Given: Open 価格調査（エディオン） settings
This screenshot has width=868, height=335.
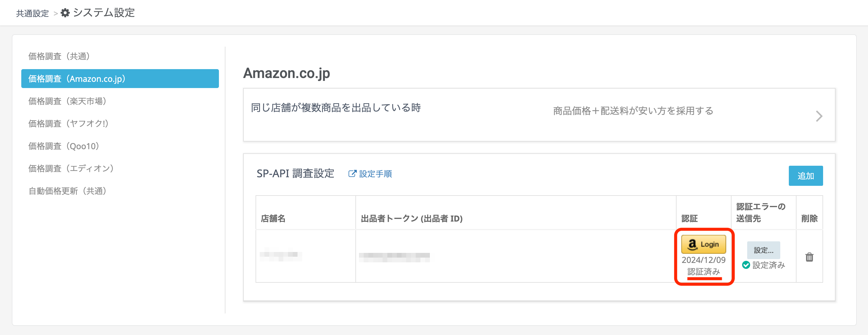Looking at the screenshot, I should (x=71, y=168).
